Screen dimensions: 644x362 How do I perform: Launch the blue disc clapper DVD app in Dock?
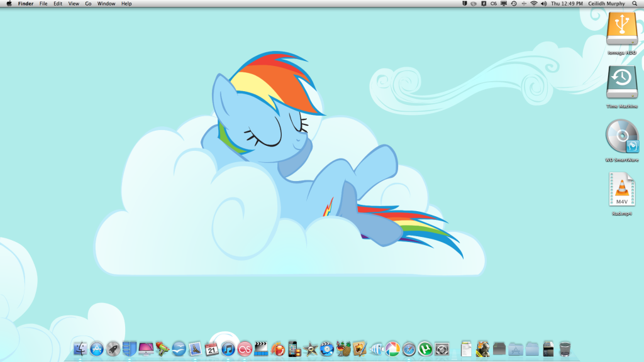[327, 349]
